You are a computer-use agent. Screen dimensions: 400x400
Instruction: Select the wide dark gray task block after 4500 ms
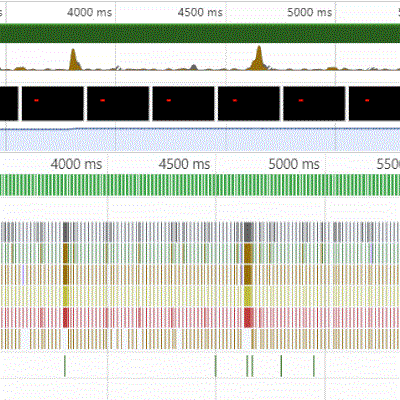tap(248, 232)
